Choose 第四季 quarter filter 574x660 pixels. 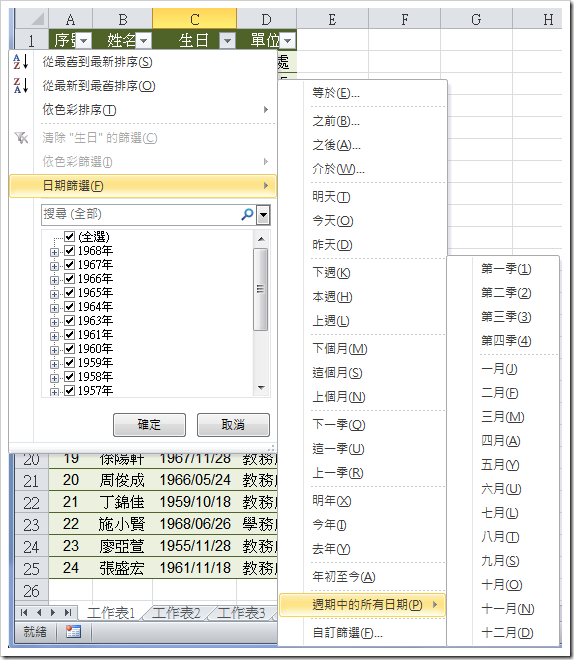pos(503,341)
